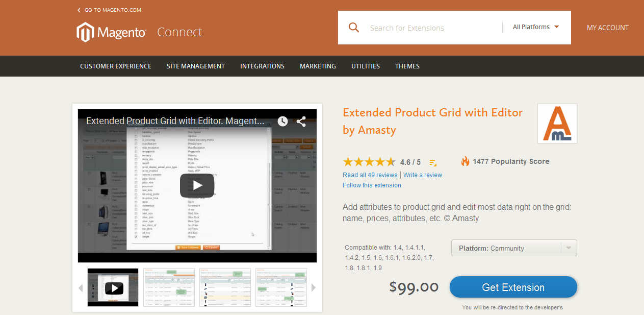This screenshot has height=315, width=644.
Task: Click Go to Magento.com link
Action: (x=113, y=10)
